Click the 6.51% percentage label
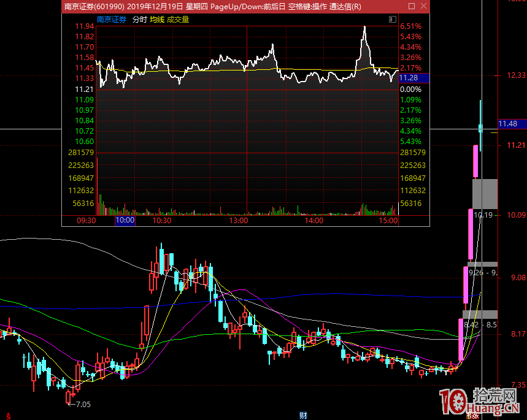This screenshot has width=527, height=420. [x=410, y=26]
